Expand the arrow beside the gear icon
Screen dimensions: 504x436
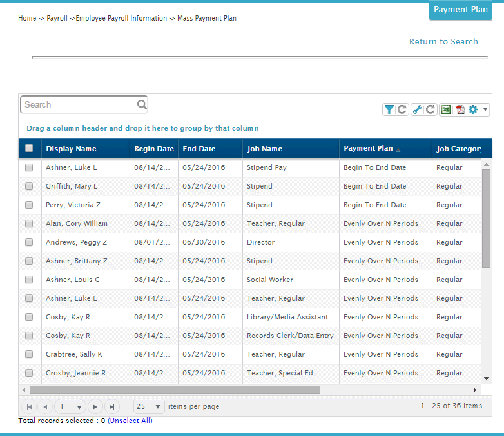[x=485, y=109]
